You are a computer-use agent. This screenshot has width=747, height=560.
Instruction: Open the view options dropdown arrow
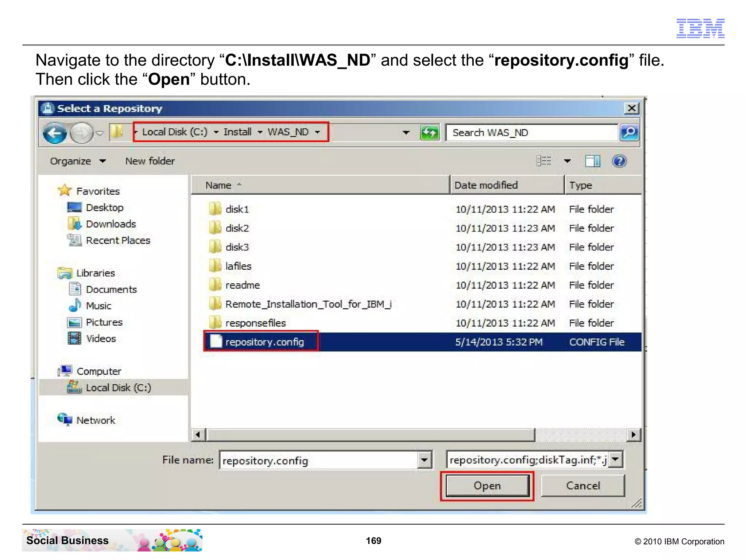567,161
